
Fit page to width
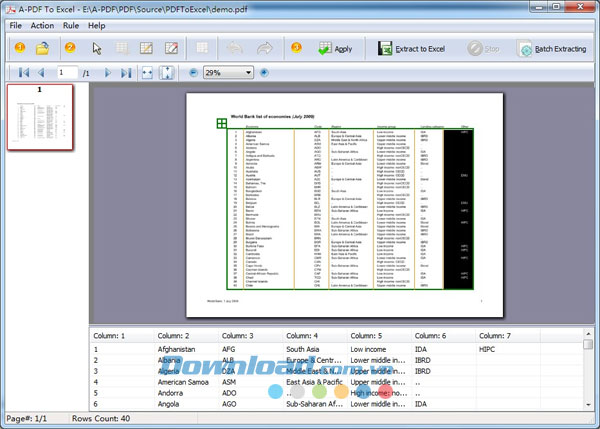tap(147, 72)
